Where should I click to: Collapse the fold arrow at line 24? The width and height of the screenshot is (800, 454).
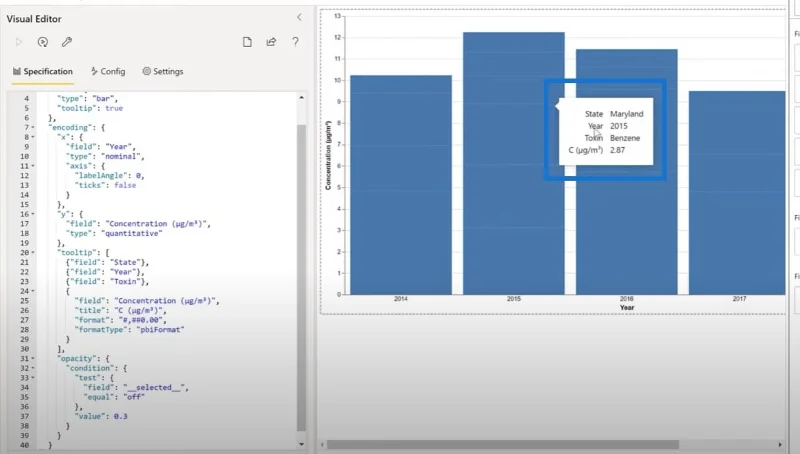pyautogui.click(x=33, y=291)
